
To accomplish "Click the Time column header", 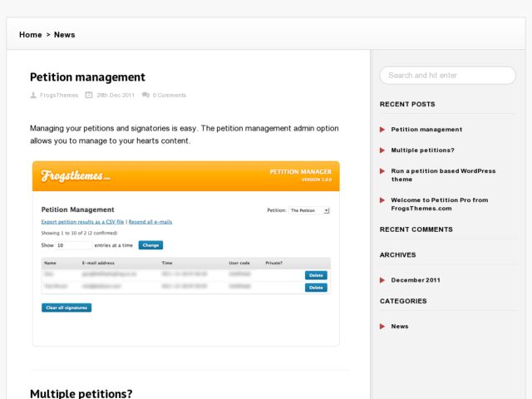I will (x=167, y=263).
